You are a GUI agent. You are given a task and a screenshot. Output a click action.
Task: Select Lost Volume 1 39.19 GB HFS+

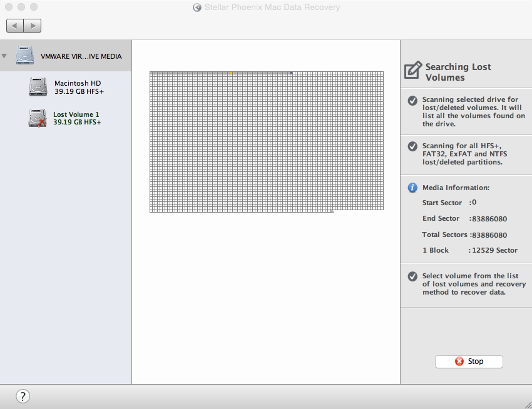[x=66, y=118]
